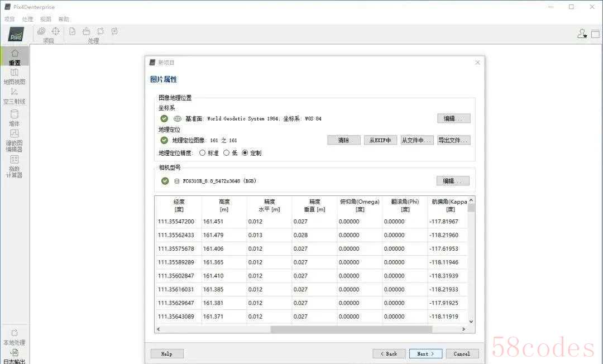Click the Pix4D logo in the toolbar
Viewport: 603px width, 364px height.
16,34
